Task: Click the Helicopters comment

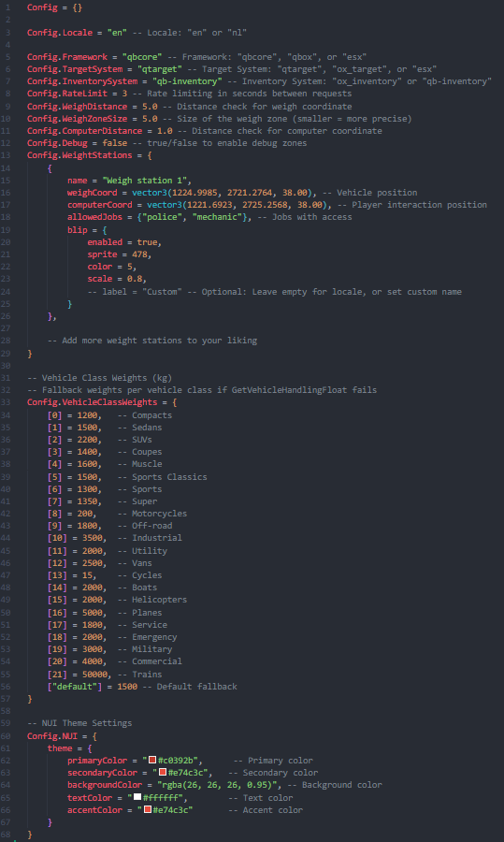Action: pyautogui.click(x=151, y=600)
